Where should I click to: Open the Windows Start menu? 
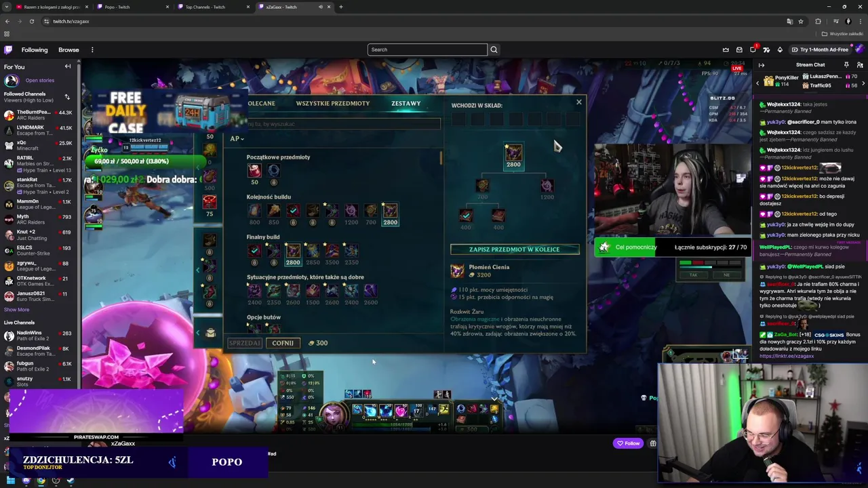click(11, 481)
